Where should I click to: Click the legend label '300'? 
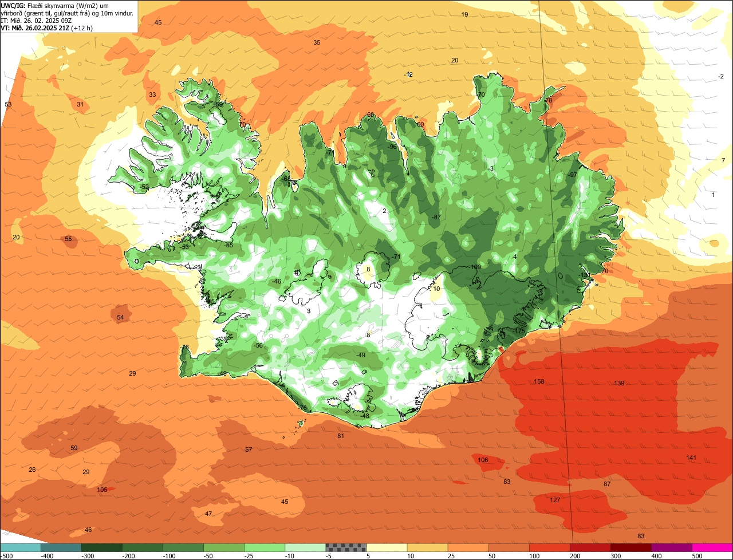coord(615,556)
